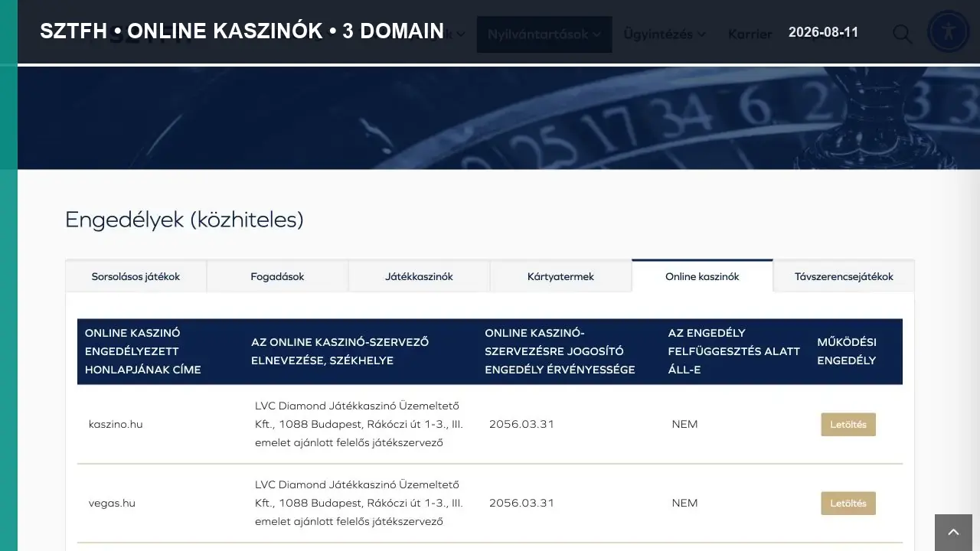This screenshot has width=980, height=551.
Task: Switch to the Sorsolásos játékok tab
Action: 136,276
